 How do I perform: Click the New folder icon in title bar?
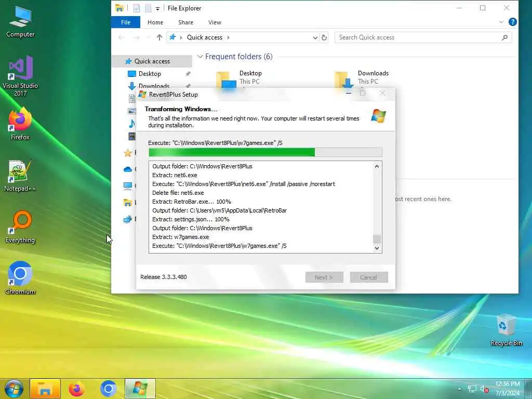(148, 8)
